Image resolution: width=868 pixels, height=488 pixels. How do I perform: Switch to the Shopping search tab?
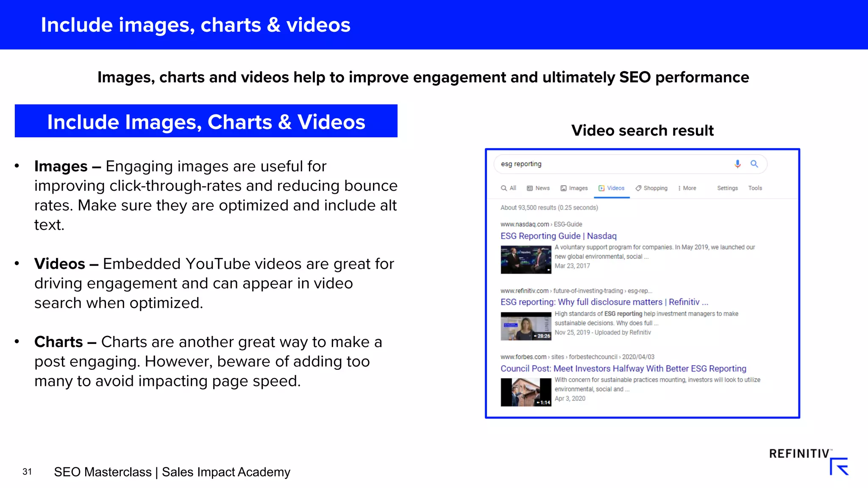click(651, 188)
